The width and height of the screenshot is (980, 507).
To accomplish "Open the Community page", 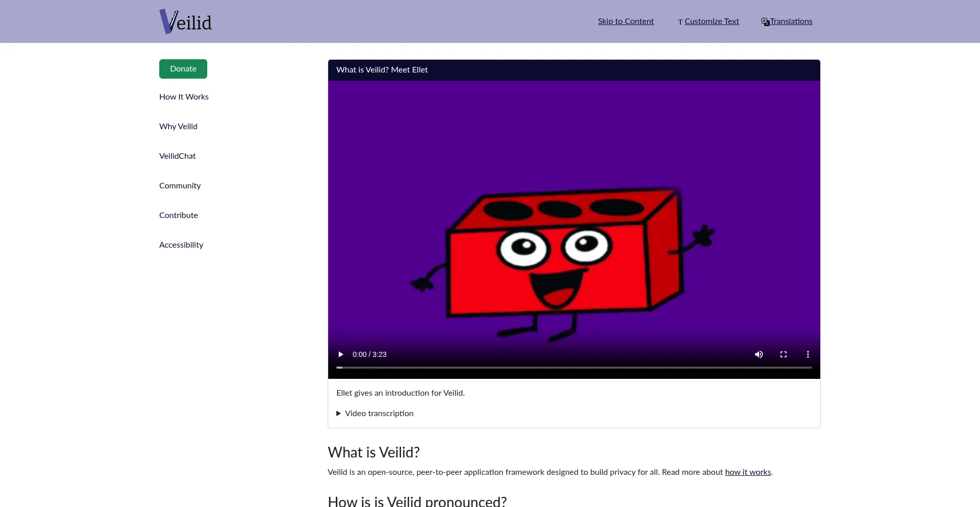I will click(x=180, y=185).
